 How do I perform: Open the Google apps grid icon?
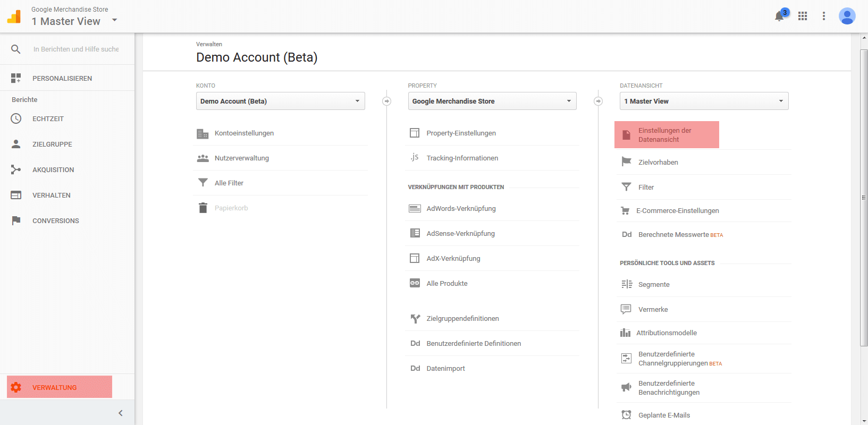(803, 16)
